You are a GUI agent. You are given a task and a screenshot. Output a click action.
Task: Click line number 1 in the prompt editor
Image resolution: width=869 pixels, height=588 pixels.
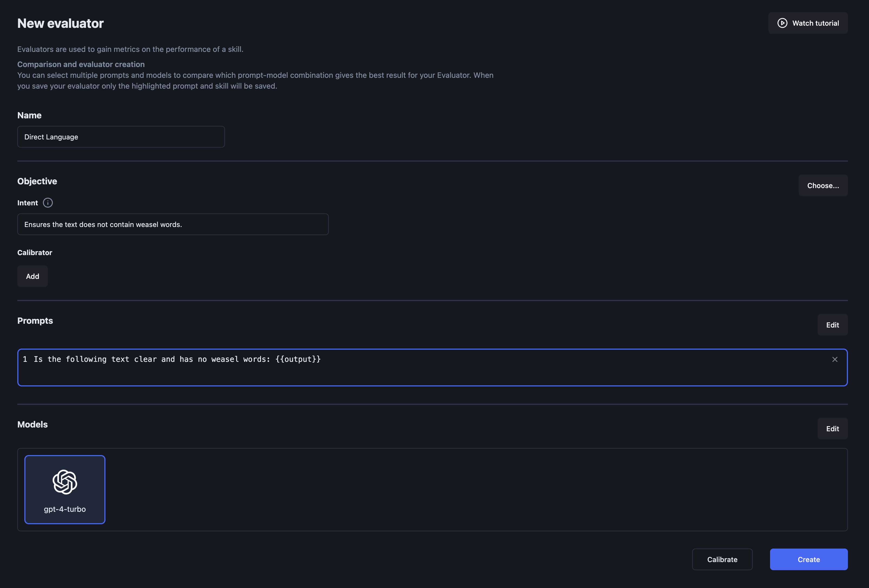25,359
